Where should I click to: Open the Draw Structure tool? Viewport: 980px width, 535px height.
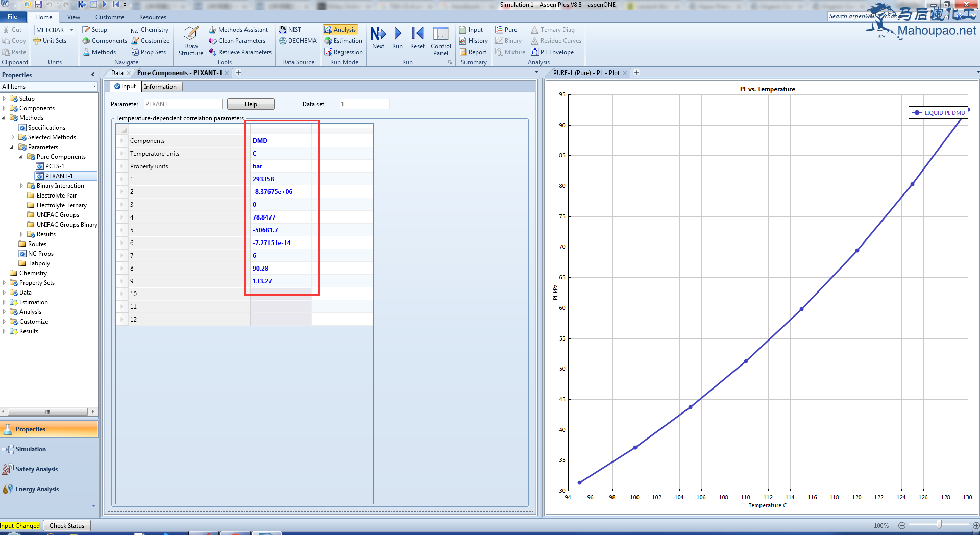(191, 40)
